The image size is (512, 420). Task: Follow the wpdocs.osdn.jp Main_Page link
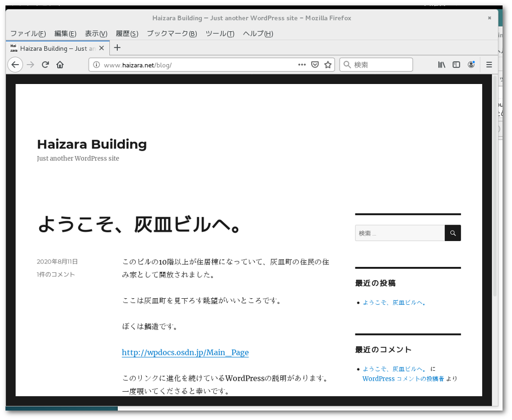point(185,352)
